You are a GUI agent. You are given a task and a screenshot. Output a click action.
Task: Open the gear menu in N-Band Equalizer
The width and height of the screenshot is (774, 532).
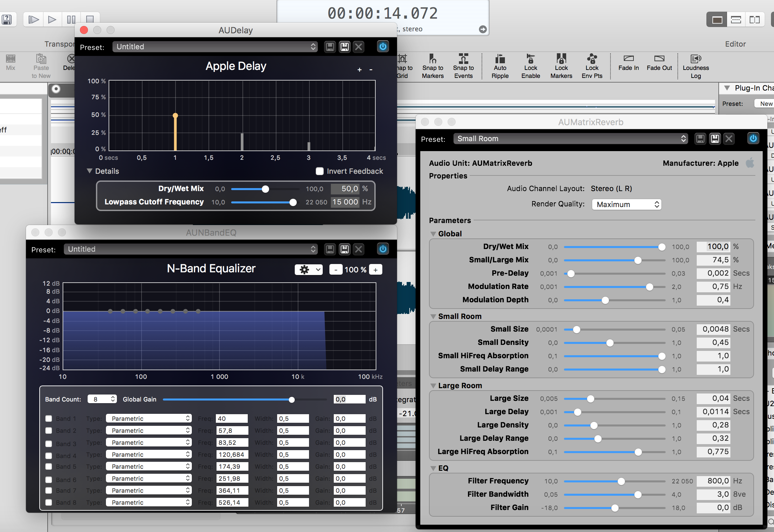tap(308, 269)
